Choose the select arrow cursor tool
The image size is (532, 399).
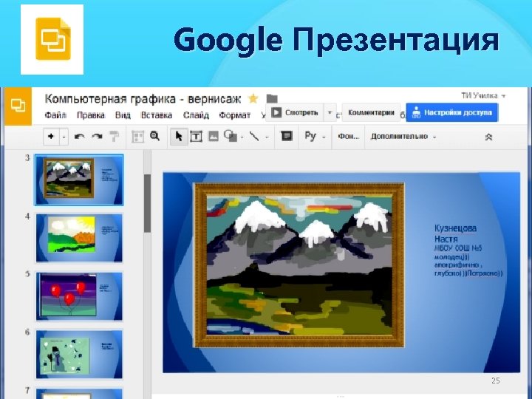(179, 137)
